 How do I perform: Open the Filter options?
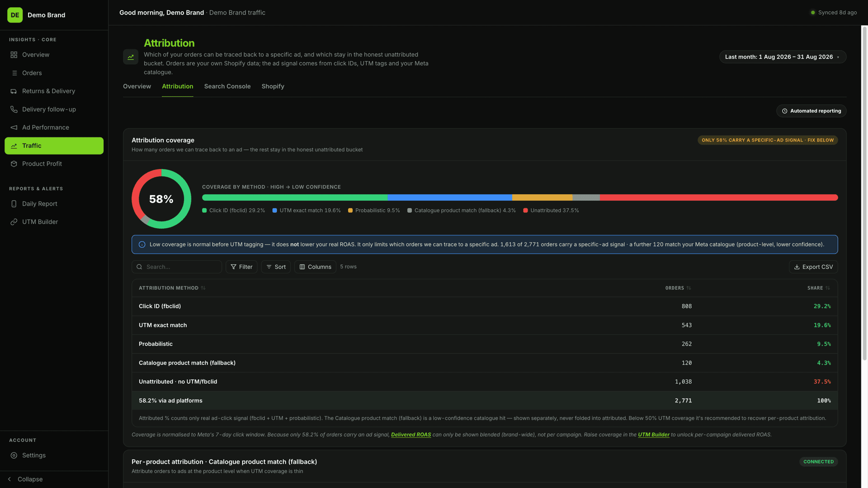click(241, 267)
